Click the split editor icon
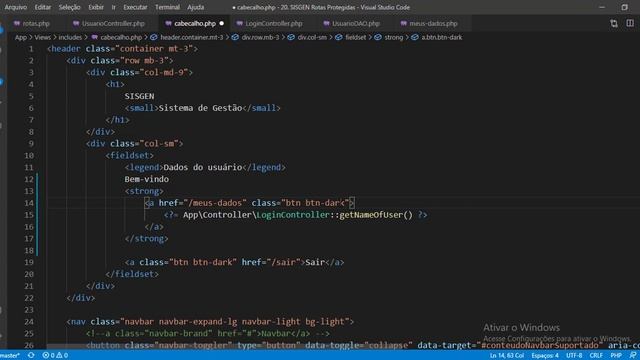Image resolution: width=640 pixels, height=360 pixels. 630,24
